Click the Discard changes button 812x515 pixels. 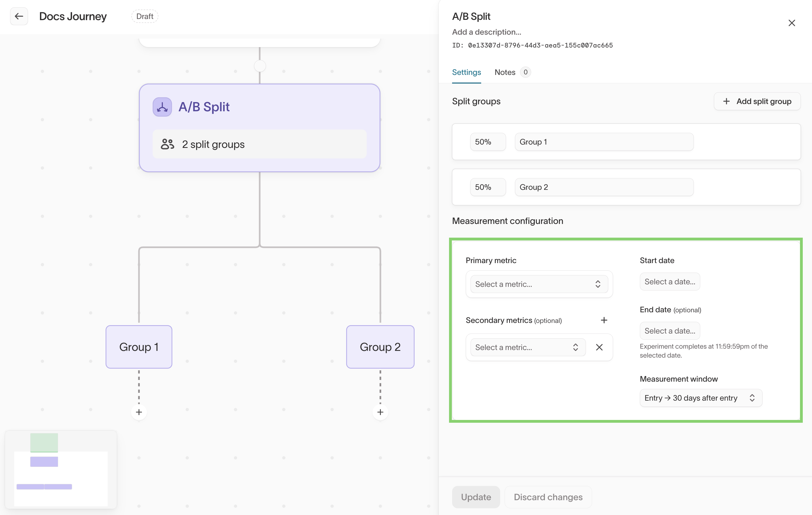[548, 497]
